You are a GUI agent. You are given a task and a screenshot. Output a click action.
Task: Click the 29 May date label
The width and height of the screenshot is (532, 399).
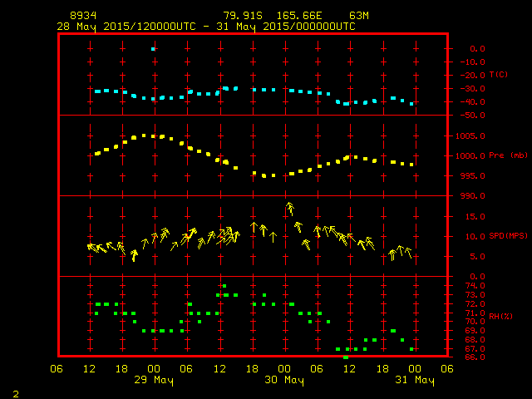point(154,381)
